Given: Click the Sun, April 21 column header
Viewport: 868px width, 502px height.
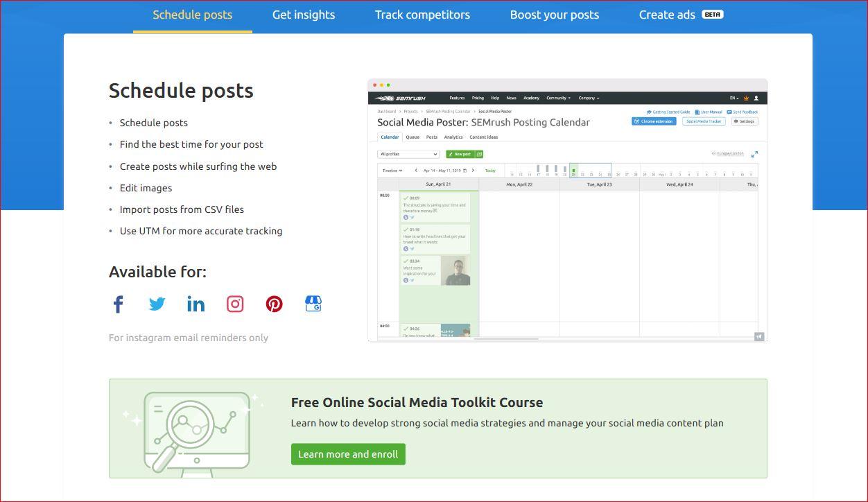Looking at the screenshot, I should 438,184.
